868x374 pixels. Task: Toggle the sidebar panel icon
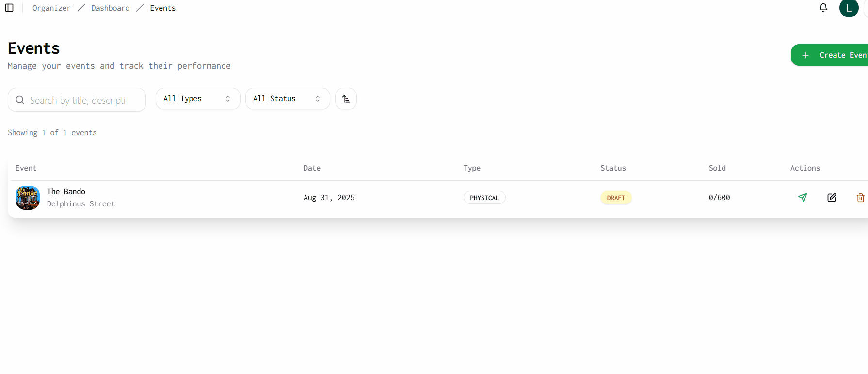point(9,8)
